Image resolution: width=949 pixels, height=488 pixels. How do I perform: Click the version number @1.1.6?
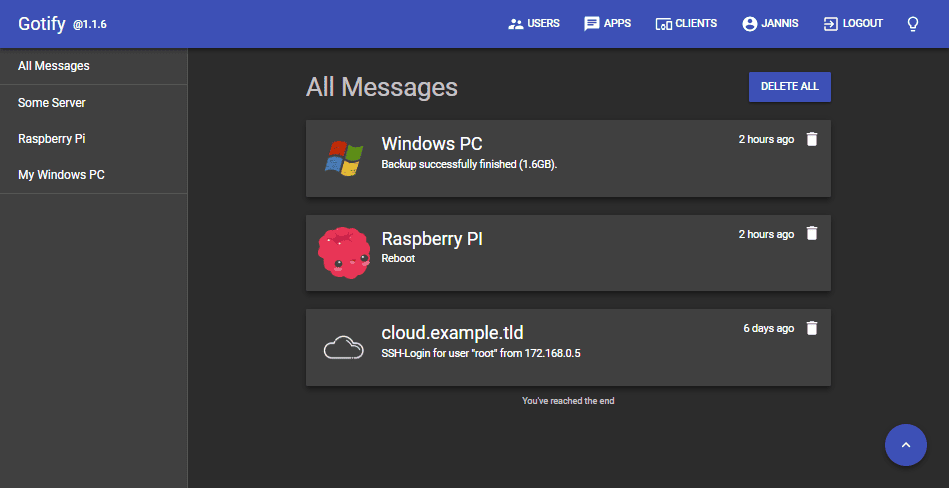point(90,25)
